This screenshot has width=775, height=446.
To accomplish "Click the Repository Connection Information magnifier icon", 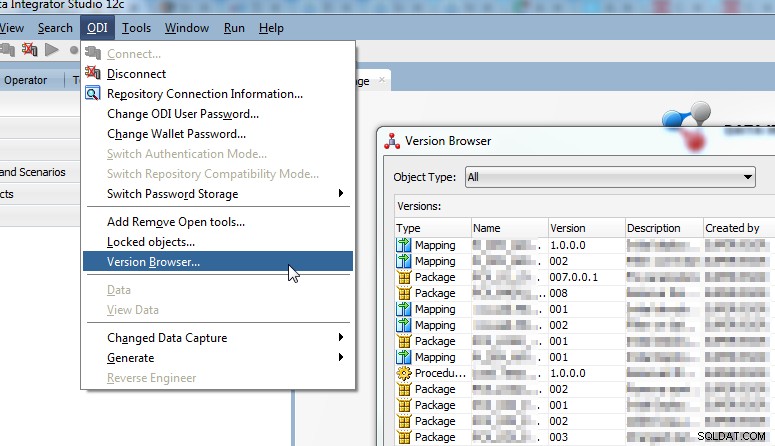I will pos(92,93).
